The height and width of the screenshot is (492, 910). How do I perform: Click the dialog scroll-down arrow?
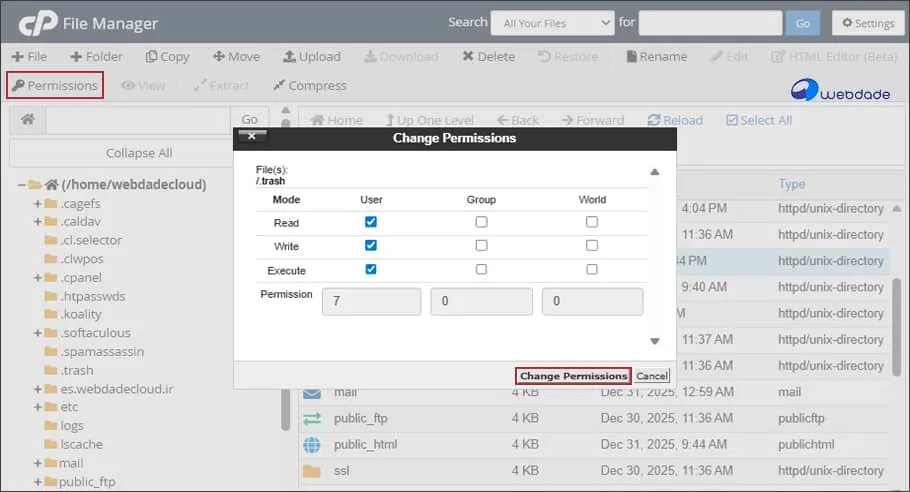(x=655, y=341)
